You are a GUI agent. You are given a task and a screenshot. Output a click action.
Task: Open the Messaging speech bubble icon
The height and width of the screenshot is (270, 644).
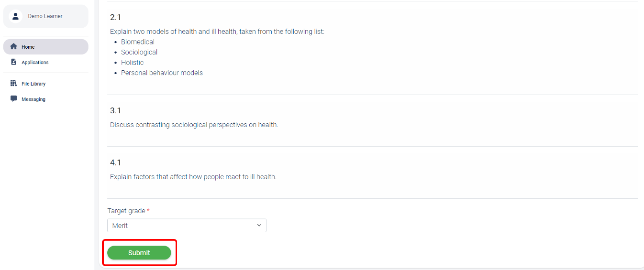(x=13, y=99)
